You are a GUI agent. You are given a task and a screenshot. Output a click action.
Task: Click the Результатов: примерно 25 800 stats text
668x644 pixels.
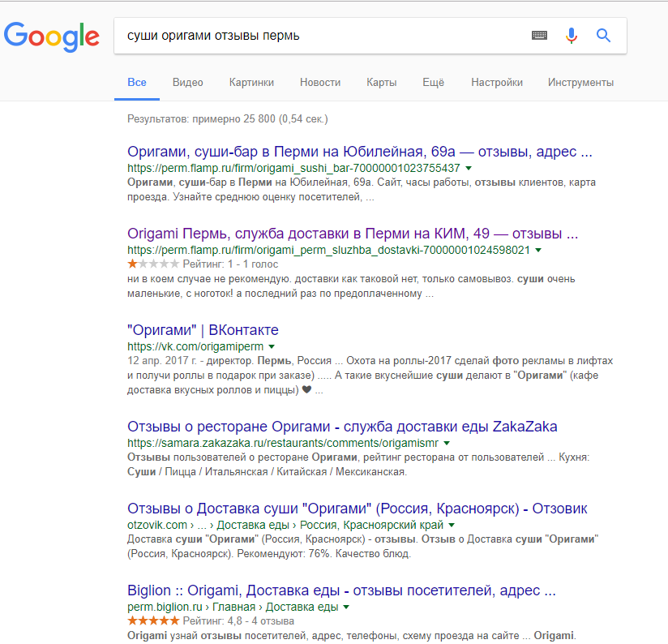[228, 119]
